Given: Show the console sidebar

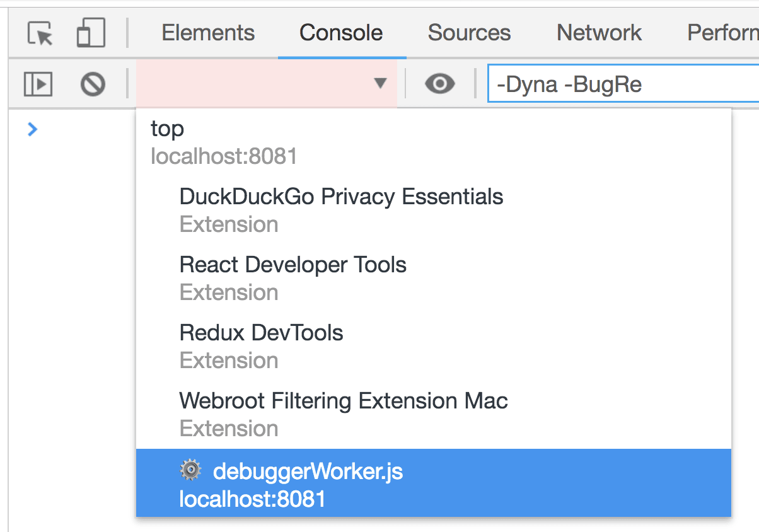Looking at the screenshot, I should tap(38, 83).
